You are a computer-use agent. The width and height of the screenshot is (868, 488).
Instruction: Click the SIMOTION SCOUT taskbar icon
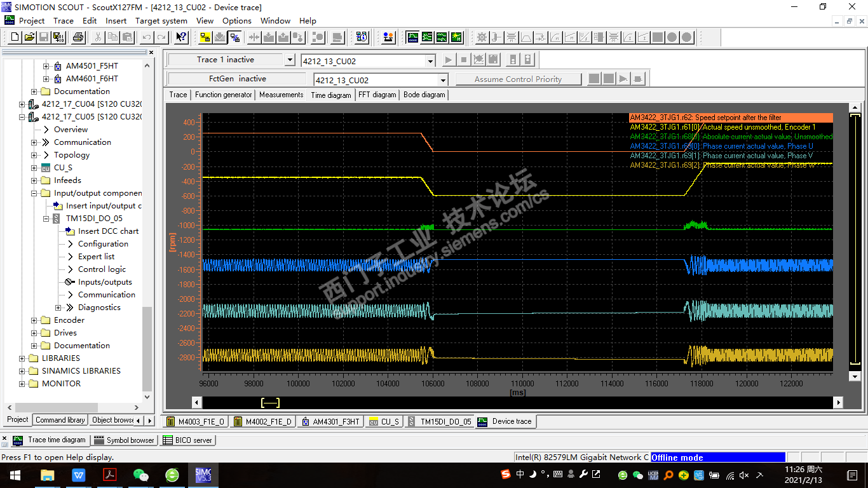coord(203,475)
